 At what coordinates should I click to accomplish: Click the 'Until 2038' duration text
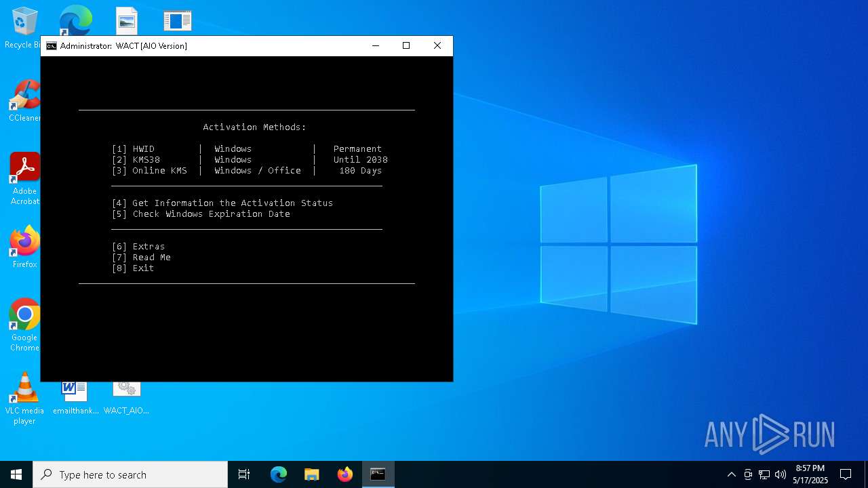pos(361,160)
